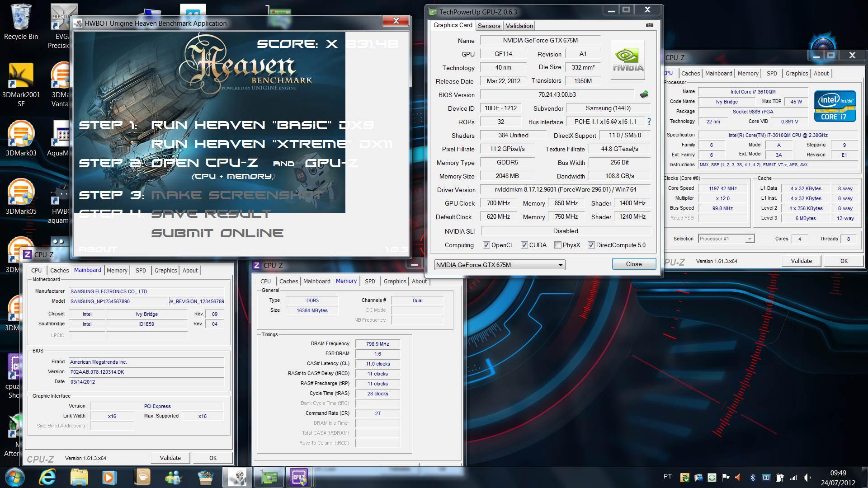Click the NVIDIA logo in GPU-Z
This screenshot has height=488, width=868.
click(628, 60)
